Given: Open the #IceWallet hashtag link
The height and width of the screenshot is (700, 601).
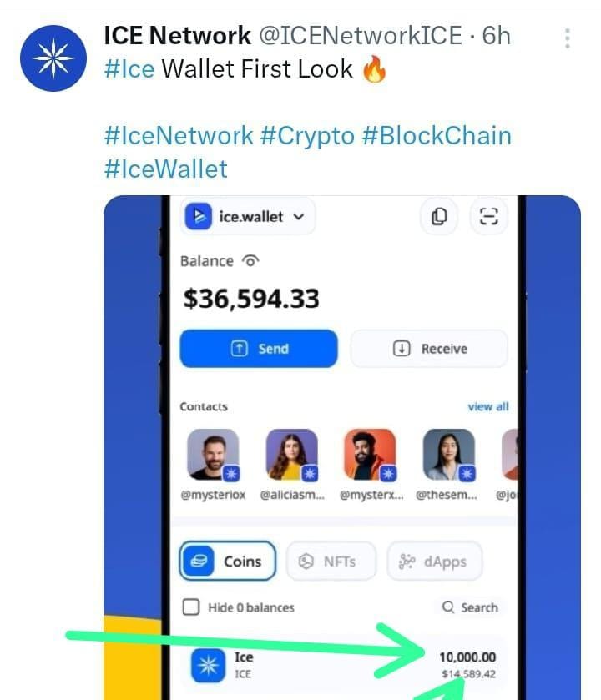Looking at the screenshot, I should coord(165,169).
